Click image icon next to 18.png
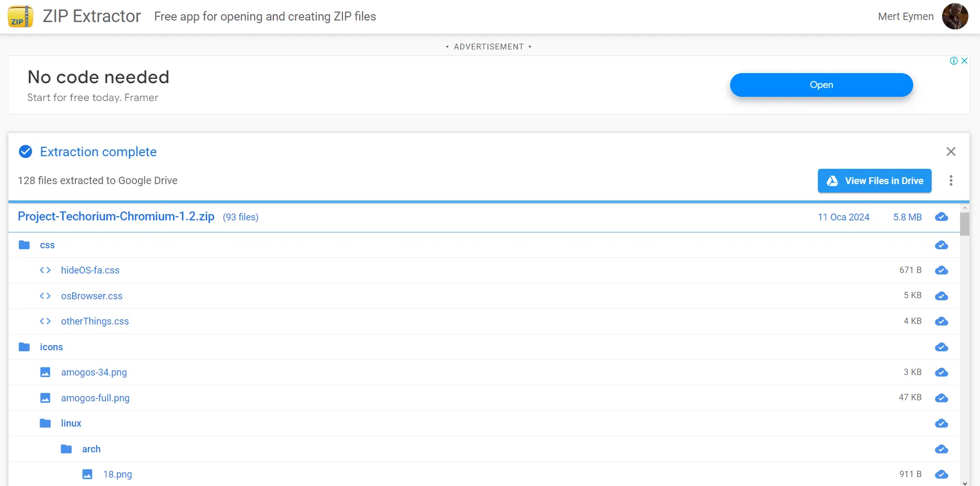The height and width of the screenshot is (486, 980). 87,474
